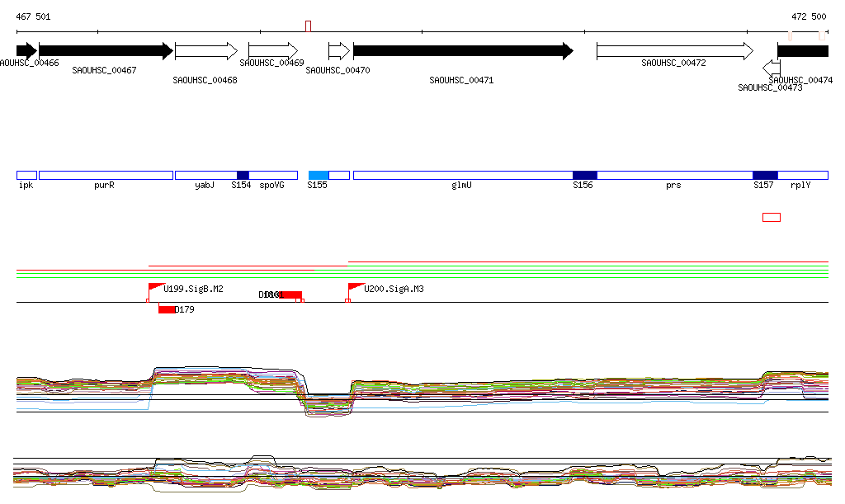Viewport: 845px width, 504px height.
Task: Select the dark blue S156 segment
Action: pyautogui.click(x=584, y=175)
